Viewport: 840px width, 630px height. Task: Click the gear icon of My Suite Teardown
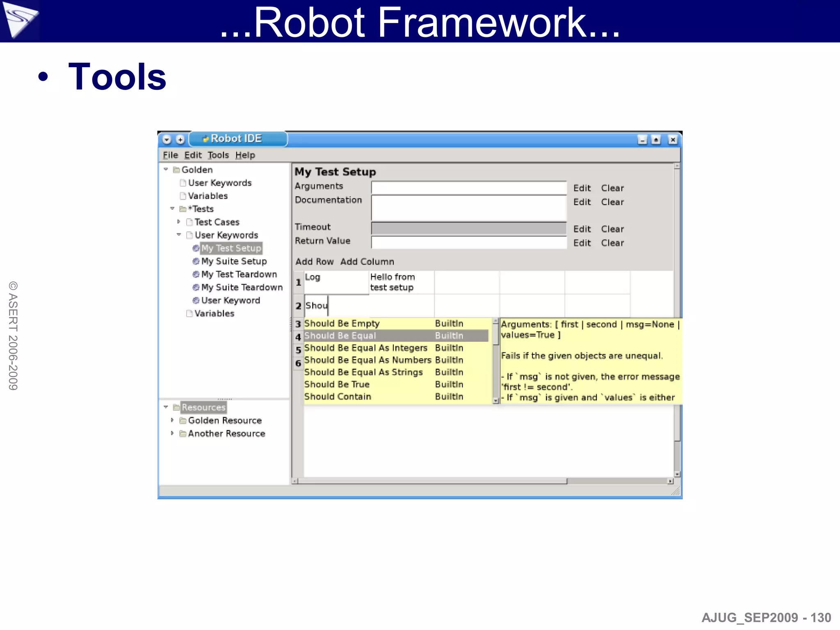tap(196, 288)
